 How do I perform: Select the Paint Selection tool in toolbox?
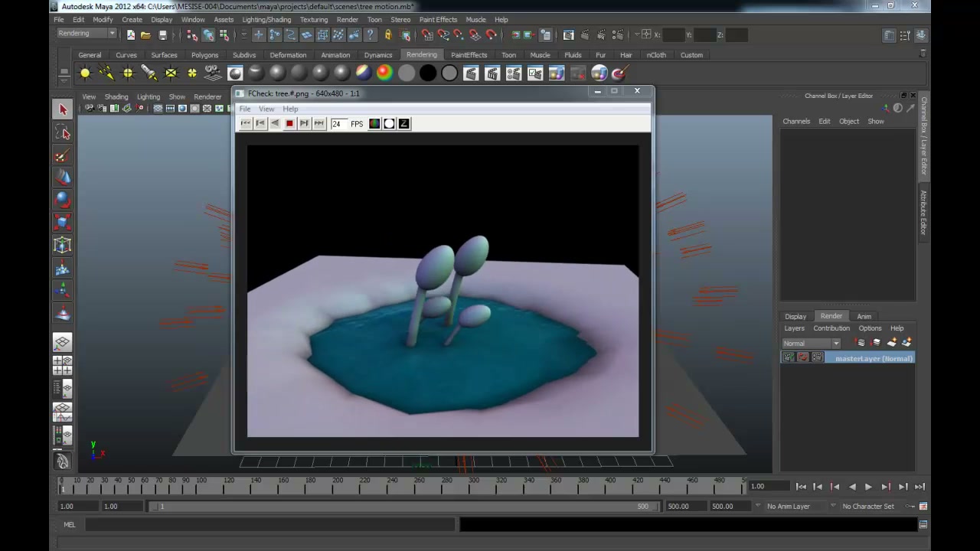(63, 155)
